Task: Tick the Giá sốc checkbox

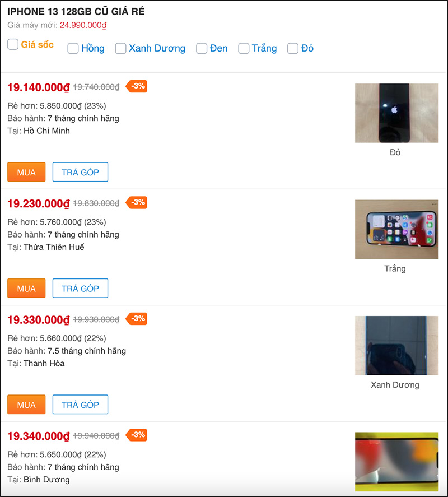Action: 13,44
